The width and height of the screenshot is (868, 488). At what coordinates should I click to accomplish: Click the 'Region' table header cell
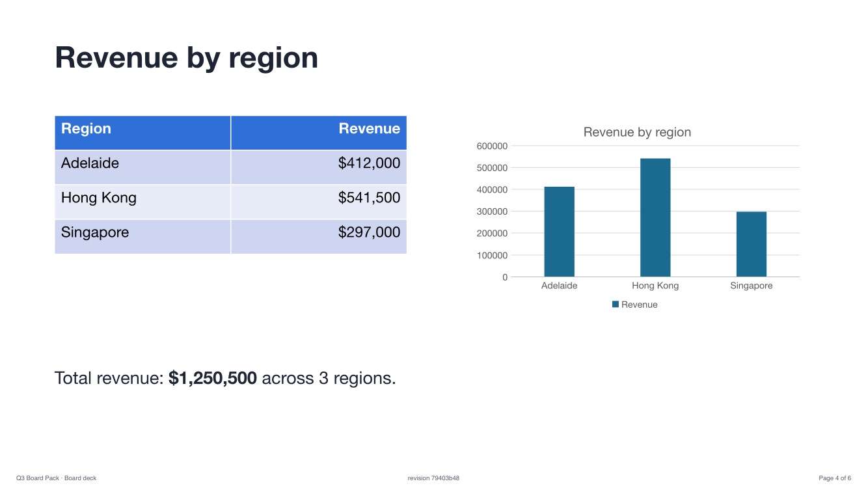point(142,133)
